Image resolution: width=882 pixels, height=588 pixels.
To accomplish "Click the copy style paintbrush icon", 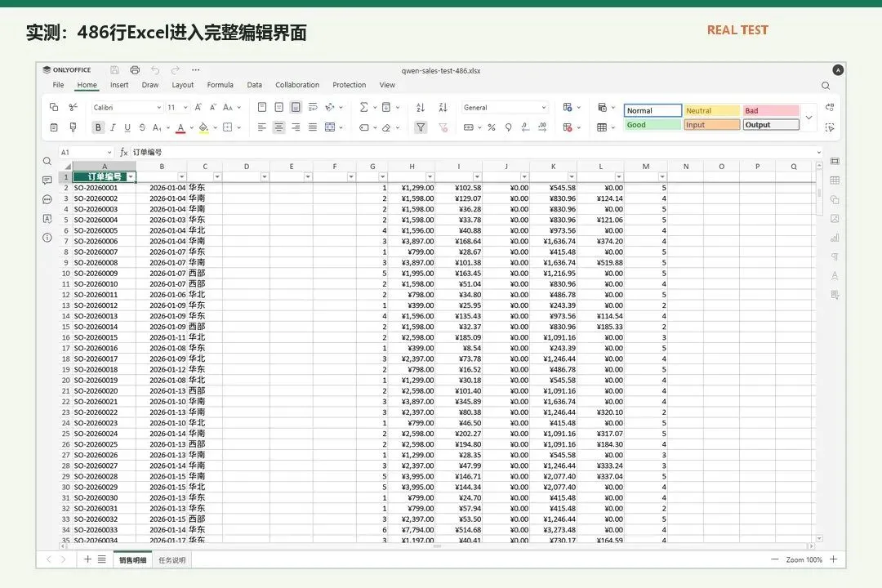I will point(73,127).
